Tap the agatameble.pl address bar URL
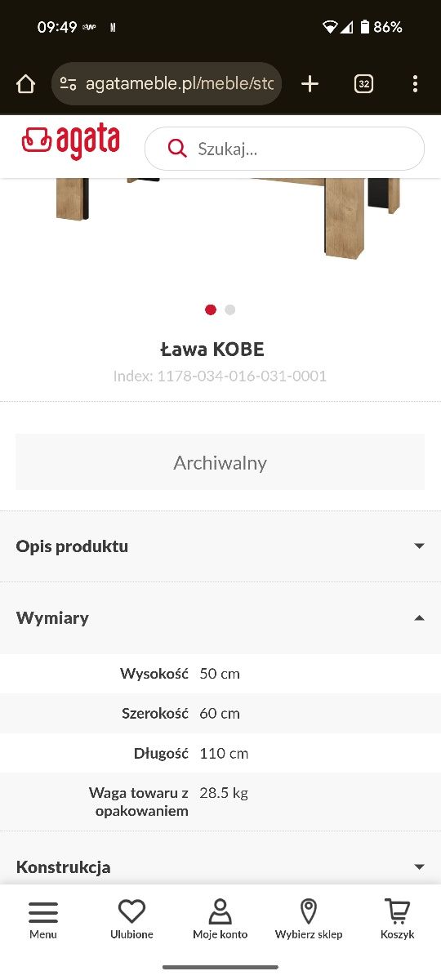Viewport: 441px width, 980px height. (179, 84)
